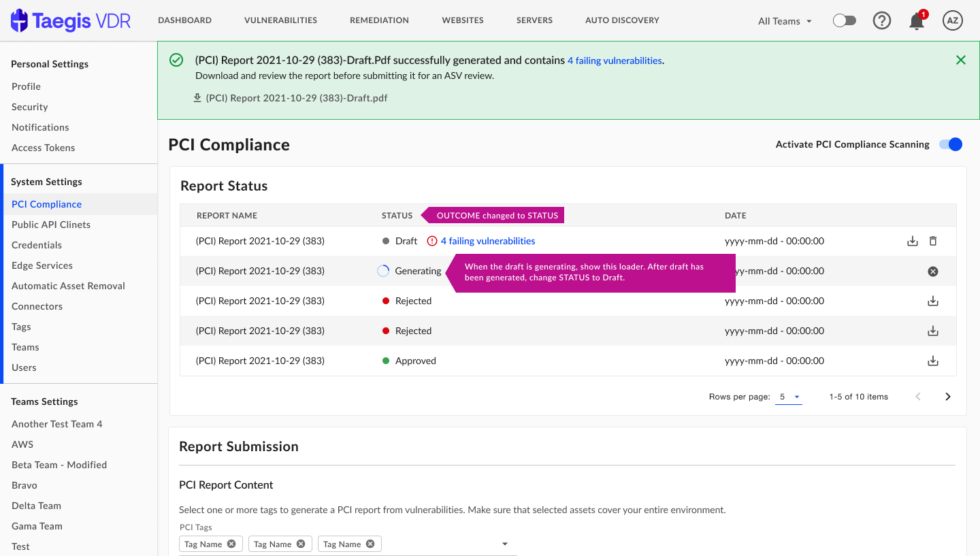980x556 pixels.
Task: Cancel the Generating report
Action: [x=933, y=271]
